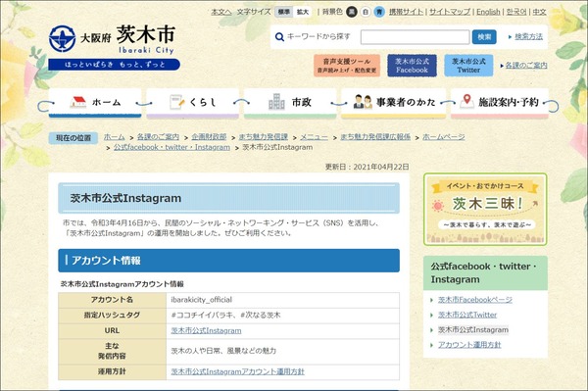Click メニュー in the breadcrumb

click(x=314, y=137)
